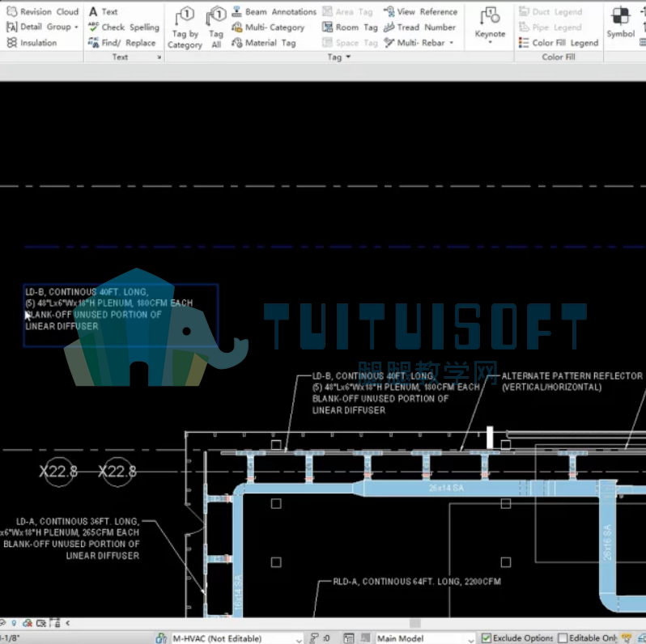Image resolution: width=646 pixels, height=644 pixels.
Task: Open the Keynote dropdown arrow
Action: coord(490,42)
